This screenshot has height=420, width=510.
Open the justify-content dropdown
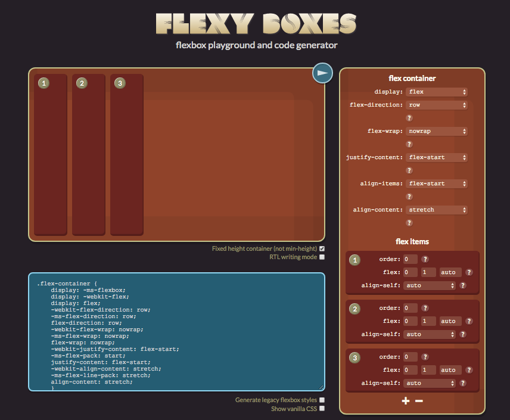click(x=437, y=157)
